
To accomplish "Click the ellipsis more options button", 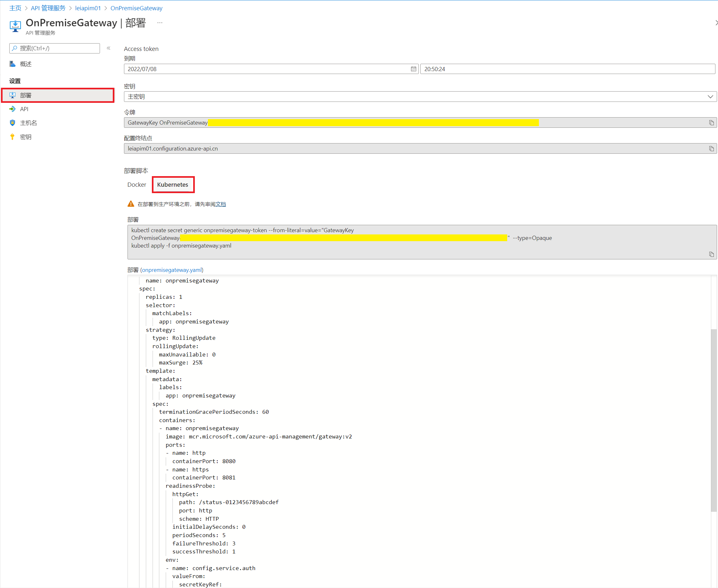I will pyautogui.click(x=160, y=23).
